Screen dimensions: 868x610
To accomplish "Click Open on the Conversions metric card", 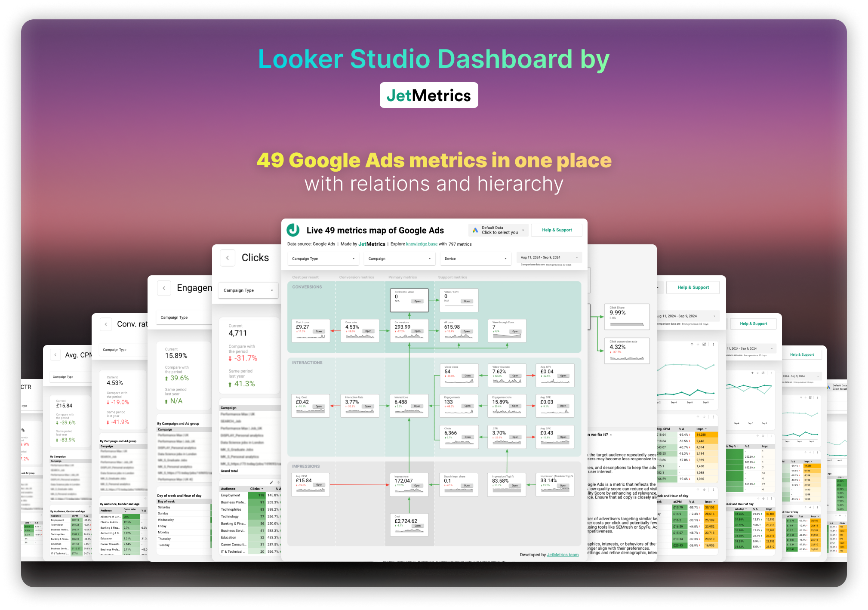I will pos(417,331).
